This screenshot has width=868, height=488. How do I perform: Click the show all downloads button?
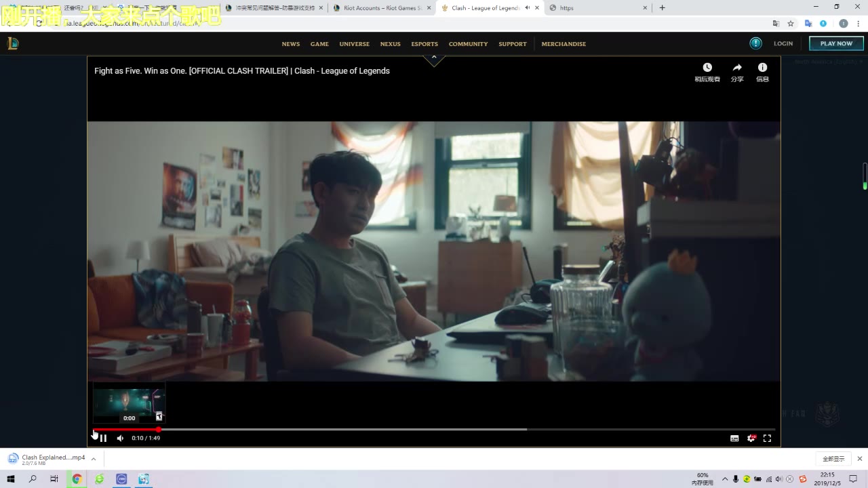[833, 459]
